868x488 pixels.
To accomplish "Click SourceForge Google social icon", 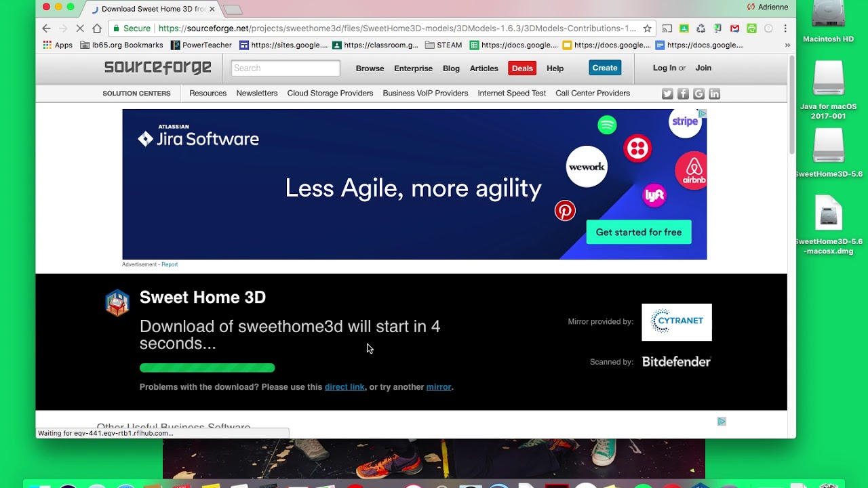I will (x=698, y=94).
